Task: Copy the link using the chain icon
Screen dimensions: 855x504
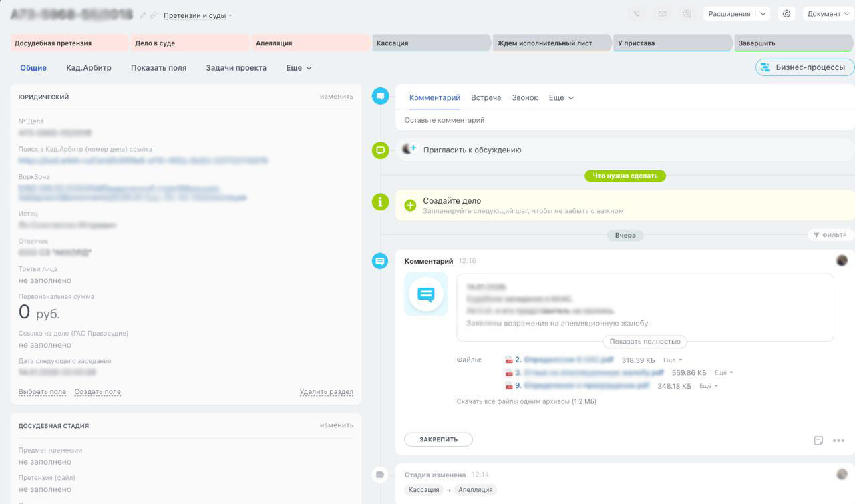Action: [154, 15]
